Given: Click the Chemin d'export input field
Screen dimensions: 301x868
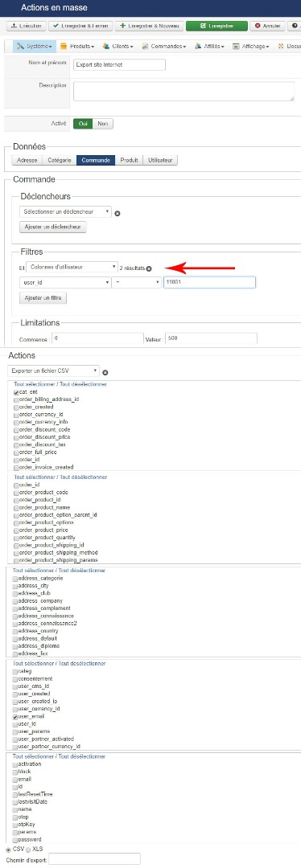Looking at the screenshot, I should 95,859.
